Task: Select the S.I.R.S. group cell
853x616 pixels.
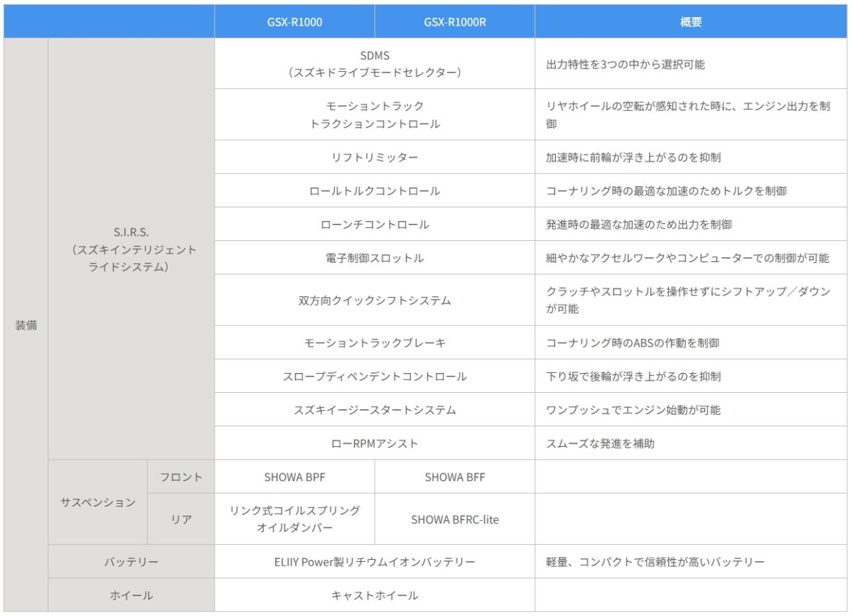Action: click(x=132, y=249)
